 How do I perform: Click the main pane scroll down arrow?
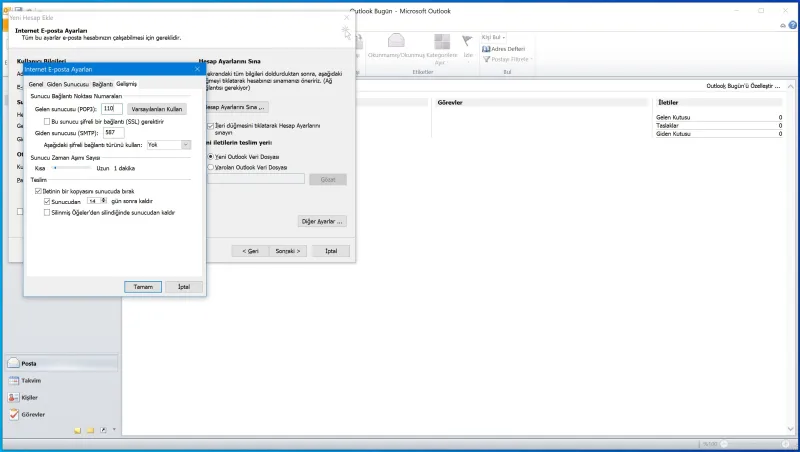click(790, 429)
